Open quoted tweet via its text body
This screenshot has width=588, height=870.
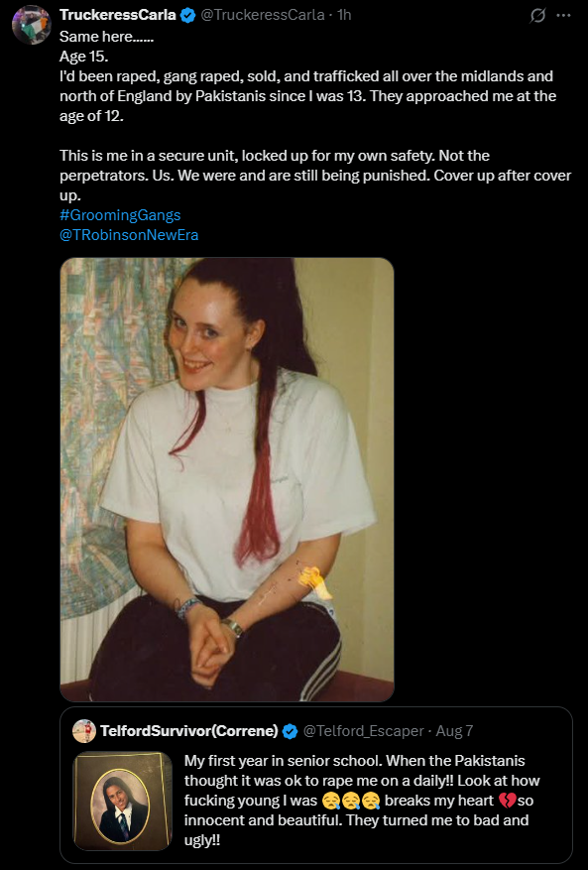(362, 801)
